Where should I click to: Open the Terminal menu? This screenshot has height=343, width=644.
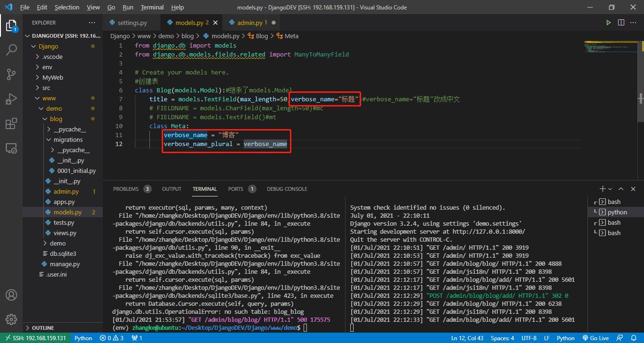(x=152, y=7)
